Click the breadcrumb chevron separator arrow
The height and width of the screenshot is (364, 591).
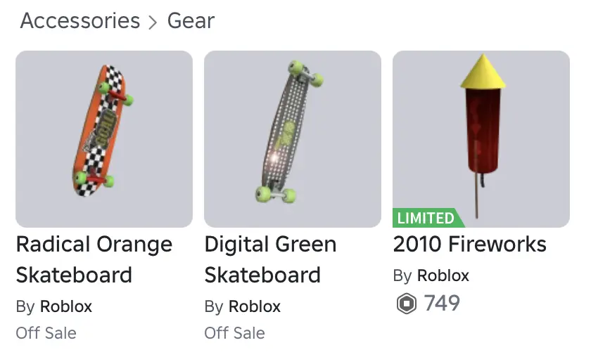click(x=153, y=22)
